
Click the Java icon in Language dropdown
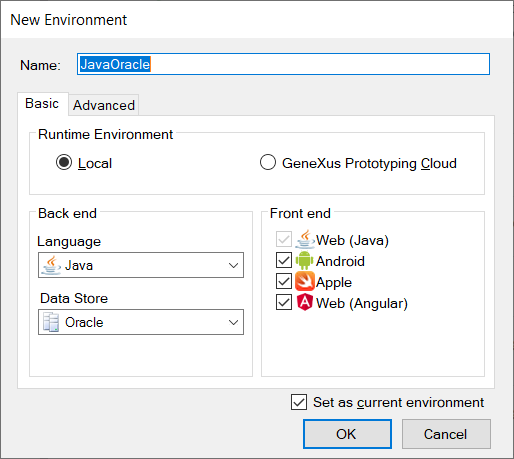51,265
